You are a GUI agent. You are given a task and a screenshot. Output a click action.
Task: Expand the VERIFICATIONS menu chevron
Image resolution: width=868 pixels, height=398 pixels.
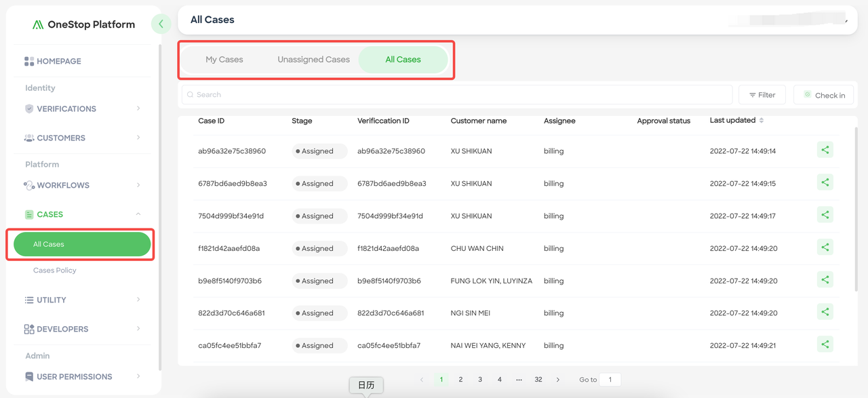tap(138, 108)
